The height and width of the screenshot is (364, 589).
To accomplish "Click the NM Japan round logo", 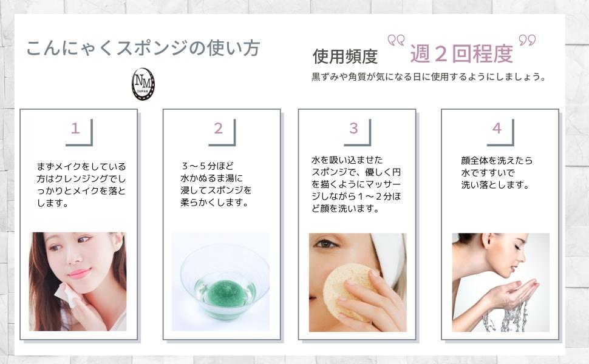I will 143,84.
